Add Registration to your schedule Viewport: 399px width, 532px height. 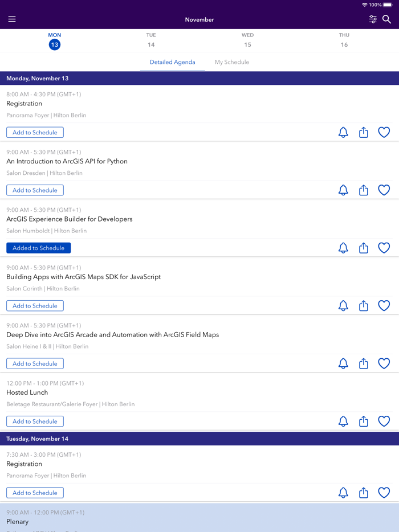click(35, 132)
